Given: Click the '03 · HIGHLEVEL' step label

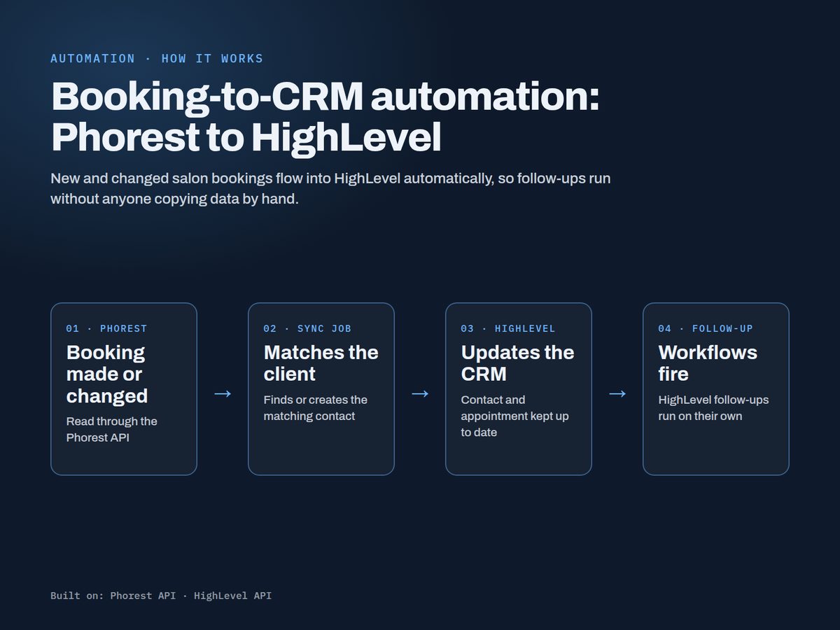Looking at the screenshot, I should click(x=508, y=328).
